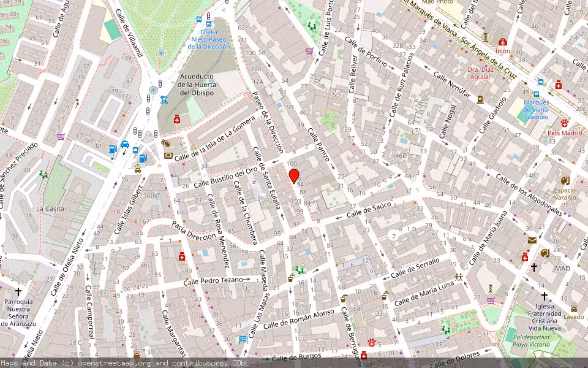Click the green playground icon near Calle de Dolores
The image size is (588, 368).
445,329
